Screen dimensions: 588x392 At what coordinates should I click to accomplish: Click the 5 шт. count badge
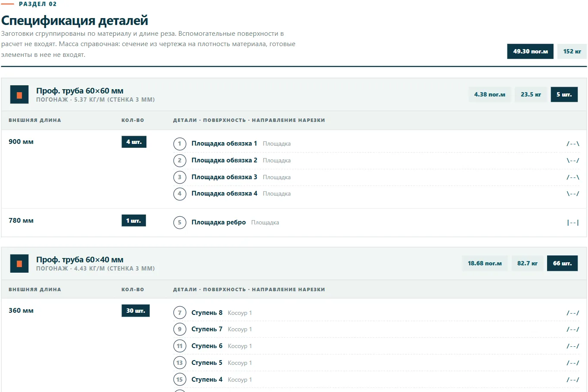coord(564,94)
